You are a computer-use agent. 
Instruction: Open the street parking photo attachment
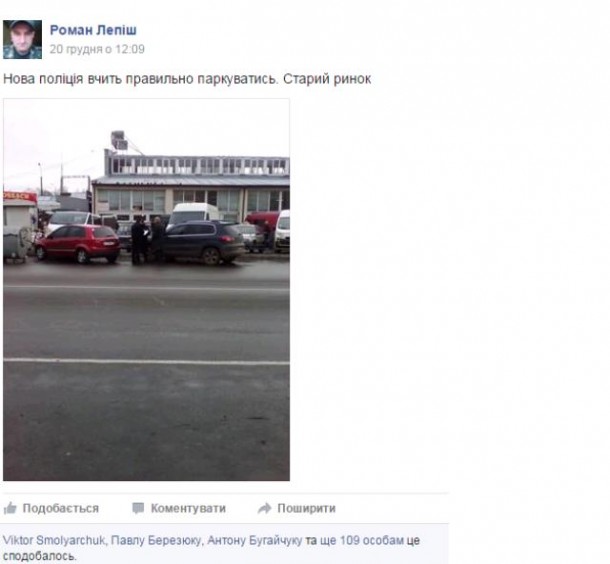click(x=146, y=289)
